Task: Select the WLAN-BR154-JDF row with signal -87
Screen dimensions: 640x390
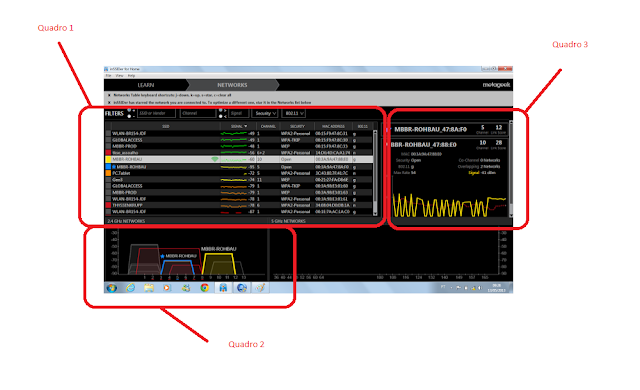Action: [x=239, y=212]
